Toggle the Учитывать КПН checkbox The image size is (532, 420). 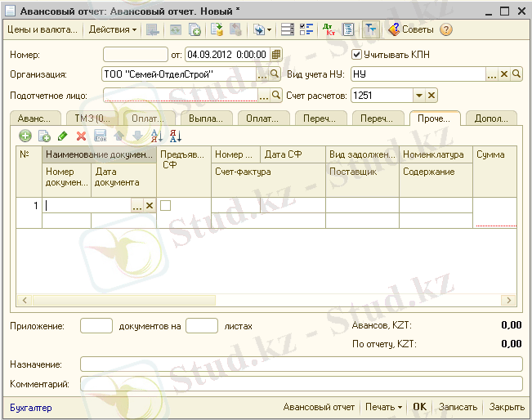356,55
